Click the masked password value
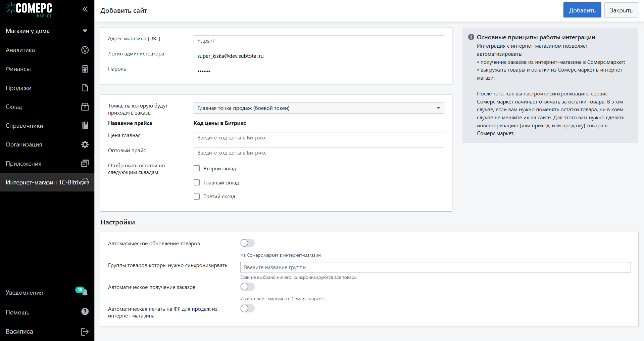 204,71
